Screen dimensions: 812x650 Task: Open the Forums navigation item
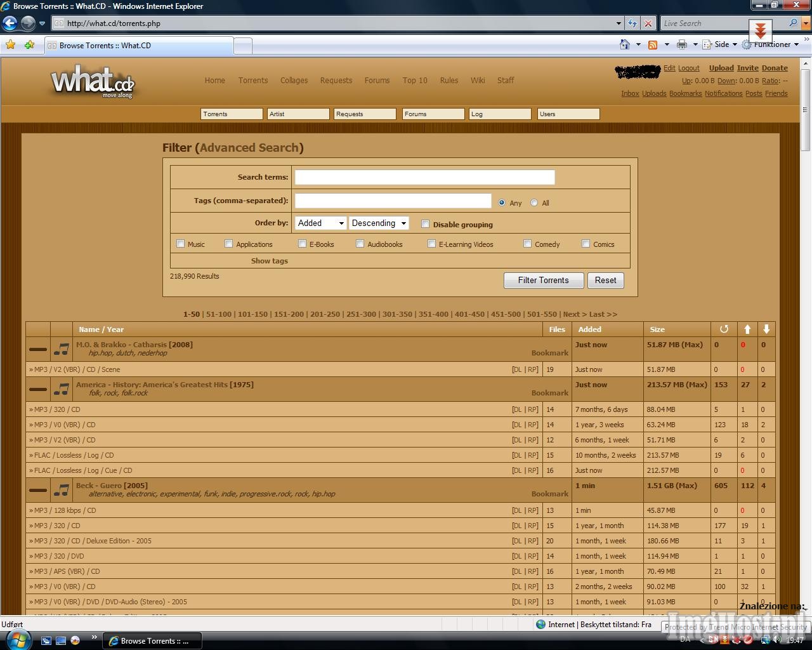[377, 81]
